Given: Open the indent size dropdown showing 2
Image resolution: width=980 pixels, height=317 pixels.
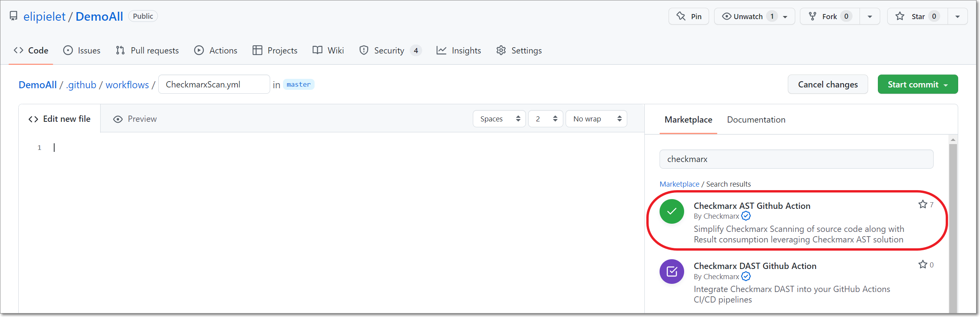Looking at the screenshot, I should click(x=545, y=119).
